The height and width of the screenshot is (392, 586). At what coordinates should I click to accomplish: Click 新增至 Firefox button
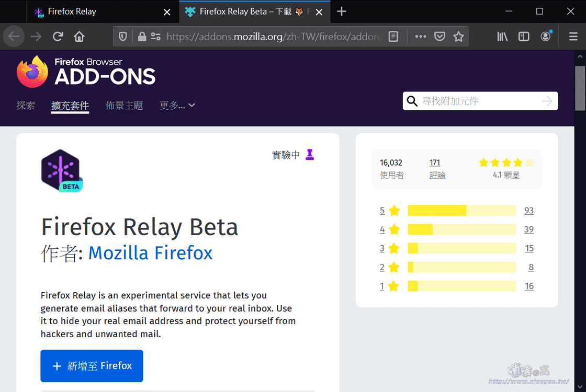pyautogui.click(x=92, y=366)
